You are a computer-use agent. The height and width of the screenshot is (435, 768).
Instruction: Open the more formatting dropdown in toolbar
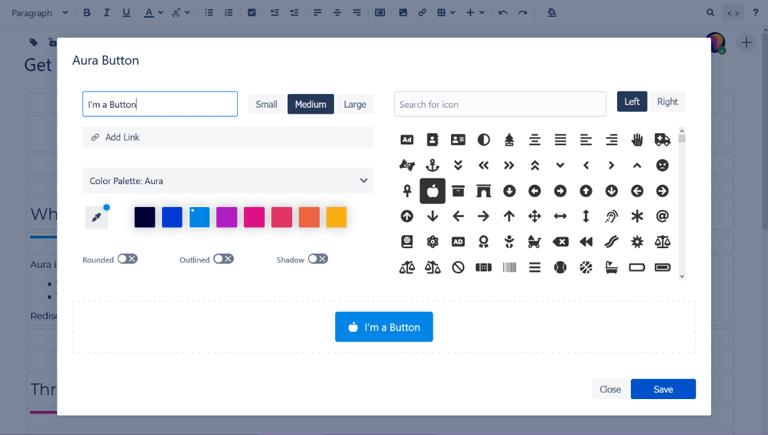(180, 13)
